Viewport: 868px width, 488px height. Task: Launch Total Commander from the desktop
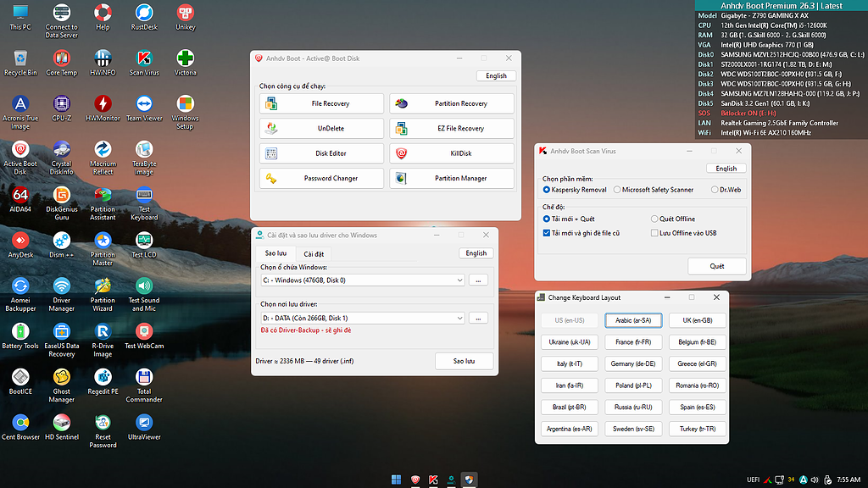click(144, 385)
